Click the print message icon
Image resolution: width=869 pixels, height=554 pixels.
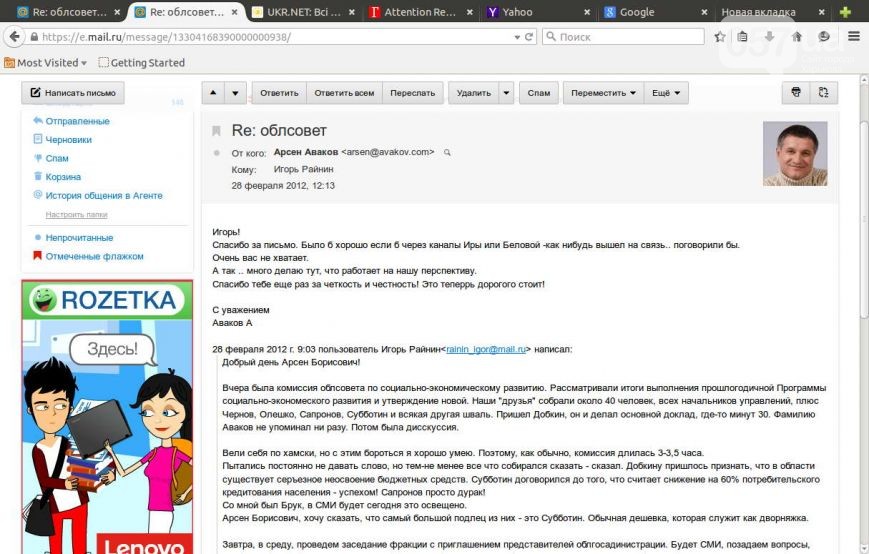[x=796, y=93]
